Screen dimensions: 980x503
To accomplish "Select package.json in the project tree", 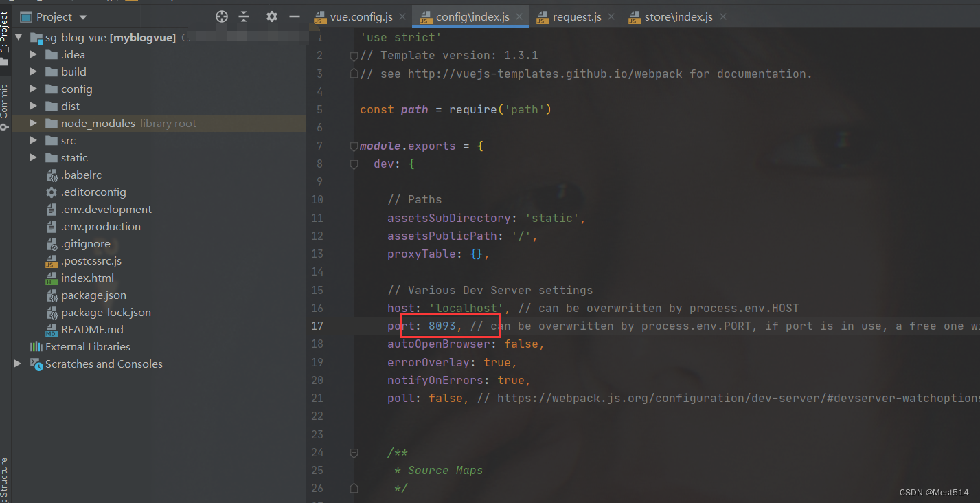I will point(93,295).
